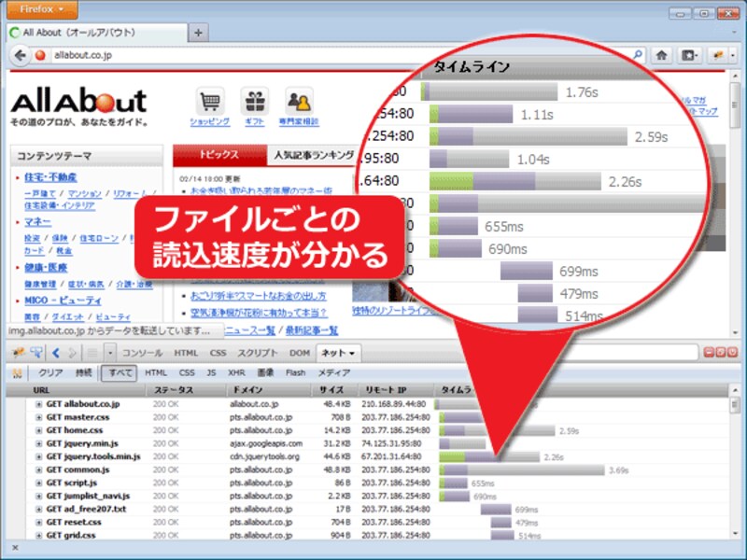Screen dimensions: 747x560
Task: Expand the GET allabout.co.jp request row
Action: (38, 404)
